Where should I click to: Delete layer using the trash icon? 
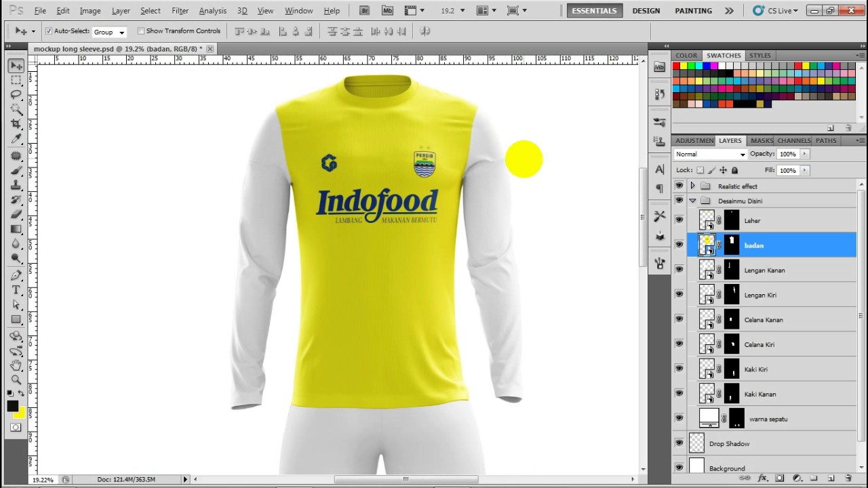[848, 479]
